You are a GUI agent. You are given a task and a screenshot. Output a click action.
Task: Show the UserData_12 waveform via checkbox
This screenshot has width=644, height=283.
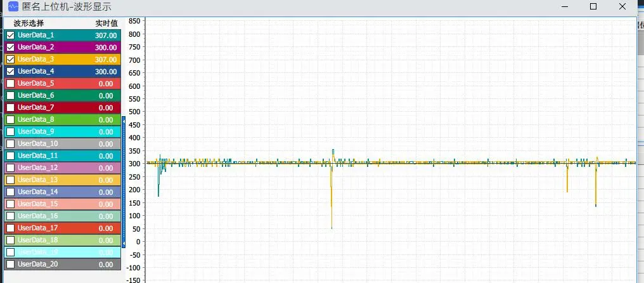coord(10,168)
